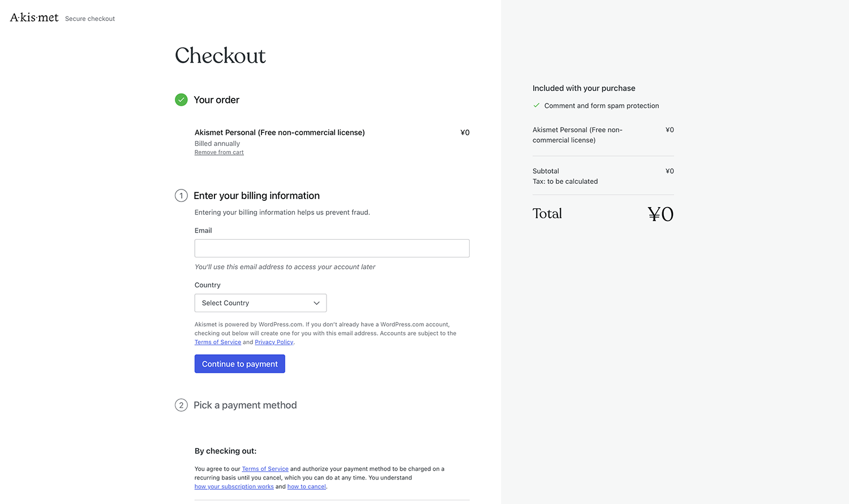Click the large Total ¥0 amount
Viewport: 849px width, 504px height.
coord(661,214)
